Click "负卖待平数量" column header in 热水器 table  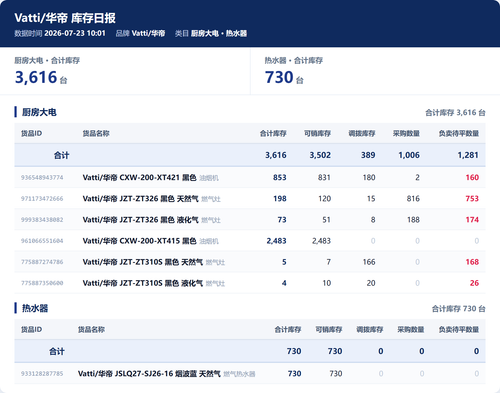pos(459,330)
